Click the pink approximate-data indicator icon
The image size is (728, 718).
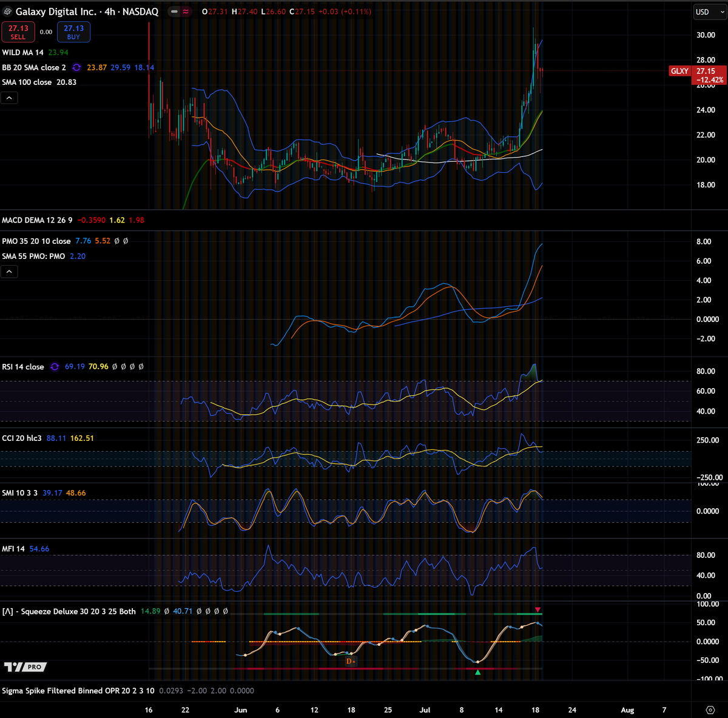click(x=186, y=12)
